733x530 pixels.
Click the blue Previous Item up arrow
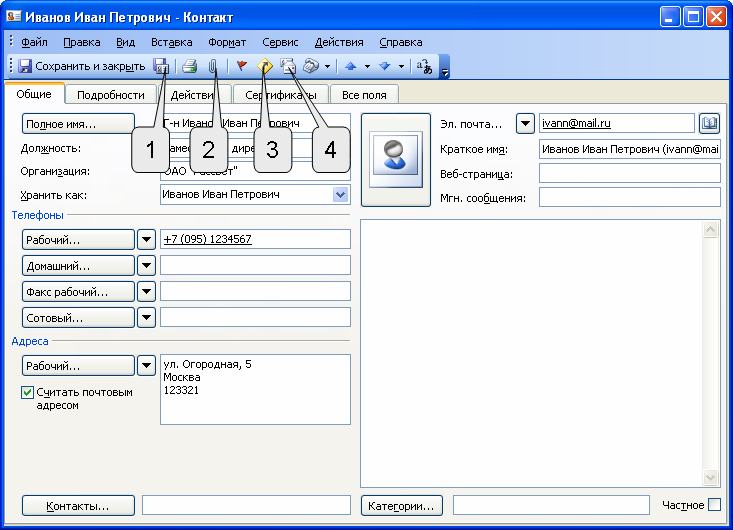click(351, 66)
